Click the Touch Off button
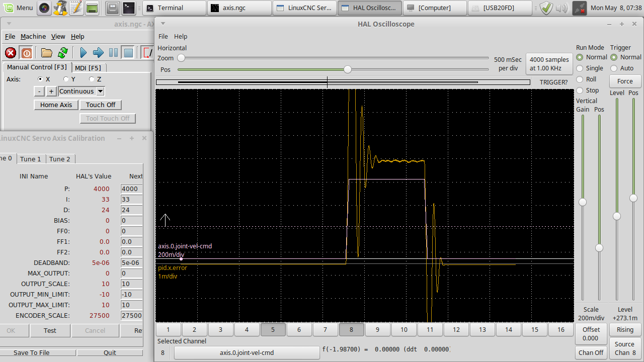Viewport: 644px width, 362px height. (x=101, y=105)
